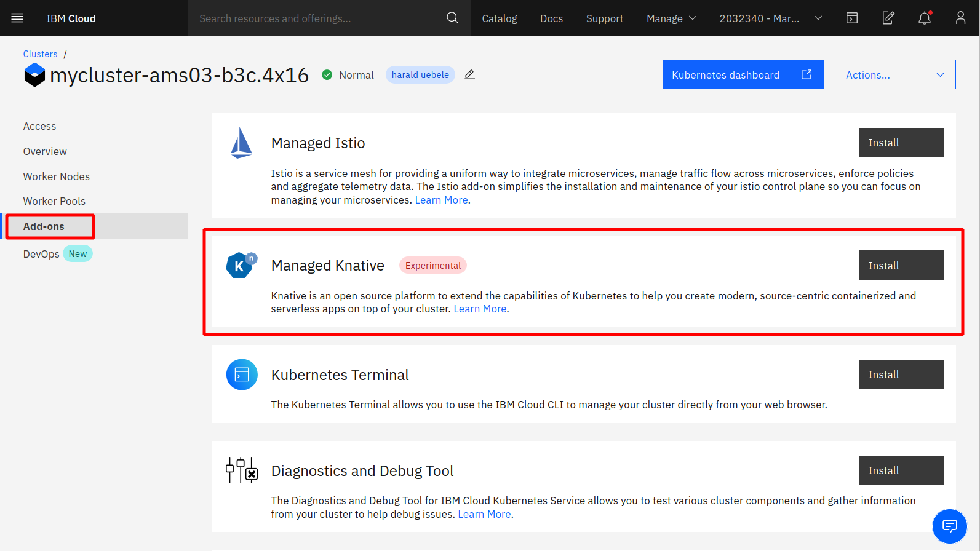
Task: Click the Managed Knative heading
Action: click(x=327, y=265)
